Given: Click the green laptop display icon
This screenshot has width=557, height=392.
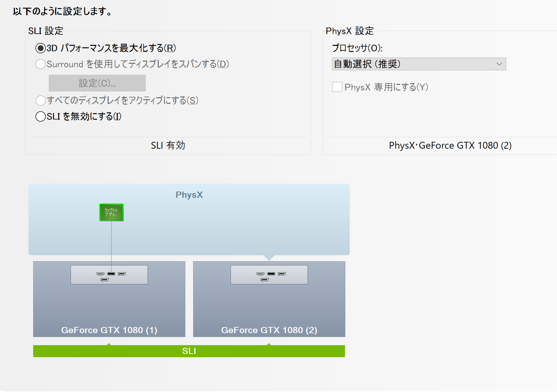Looking at the screenshot, I should (111, 212).
